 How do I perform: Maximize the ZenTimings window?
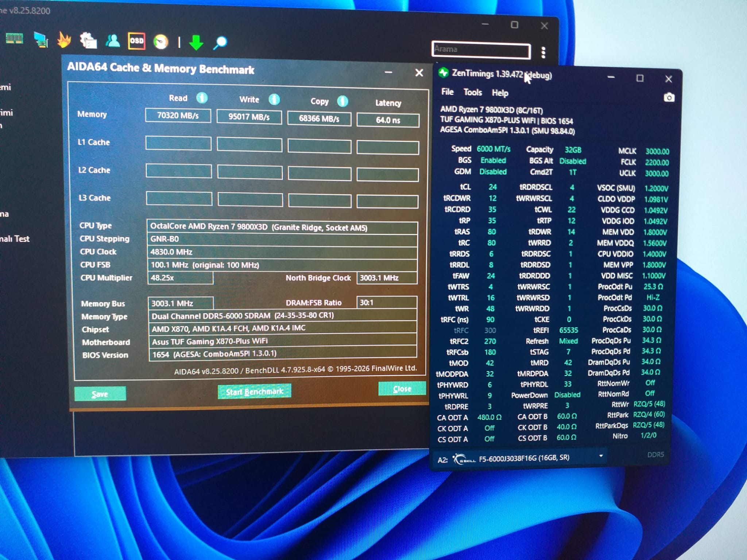(640, 78)
